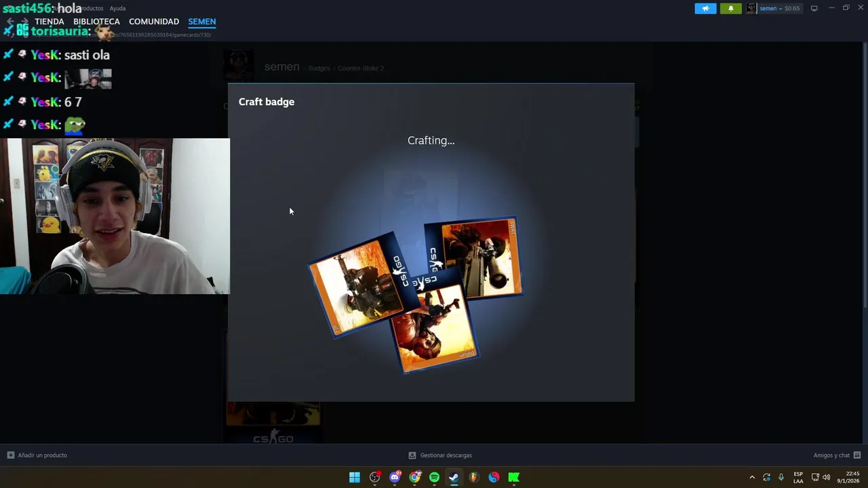
Task: Open the red-blue swirl taskbar app
Action: [x=494, y=477]
